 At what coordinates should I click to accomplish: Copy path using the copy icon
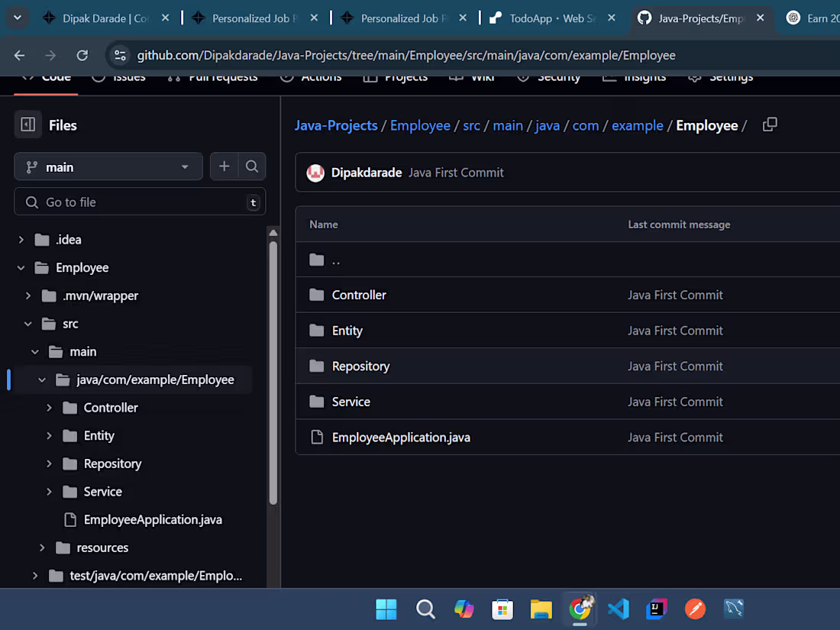point(770,124)
